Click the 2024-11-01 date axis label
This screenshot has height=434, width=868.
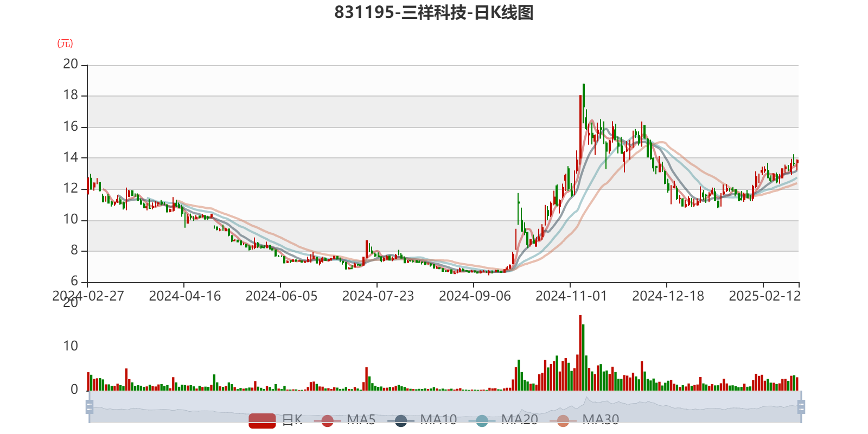coord(571,296)
